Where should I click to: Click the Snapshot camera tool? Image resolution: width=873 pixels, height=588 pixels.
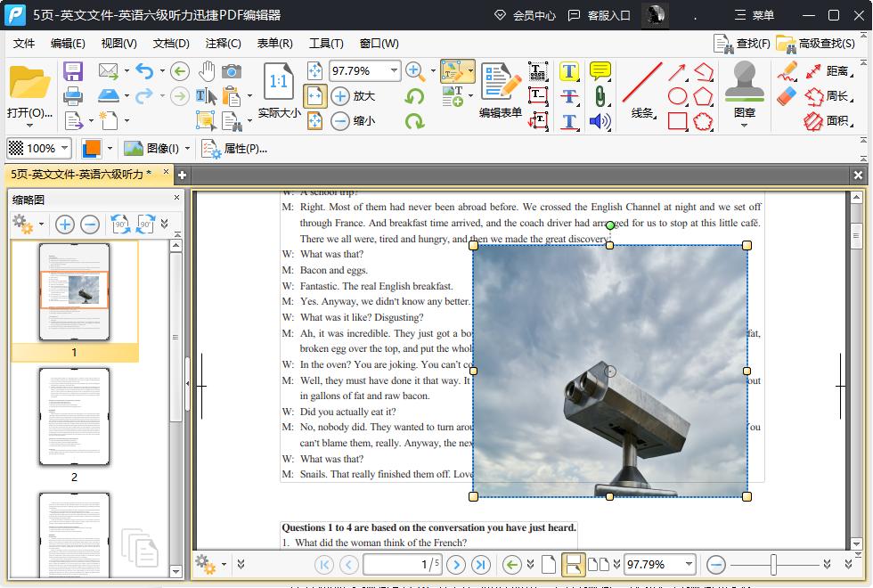click(x=232, y=71)
